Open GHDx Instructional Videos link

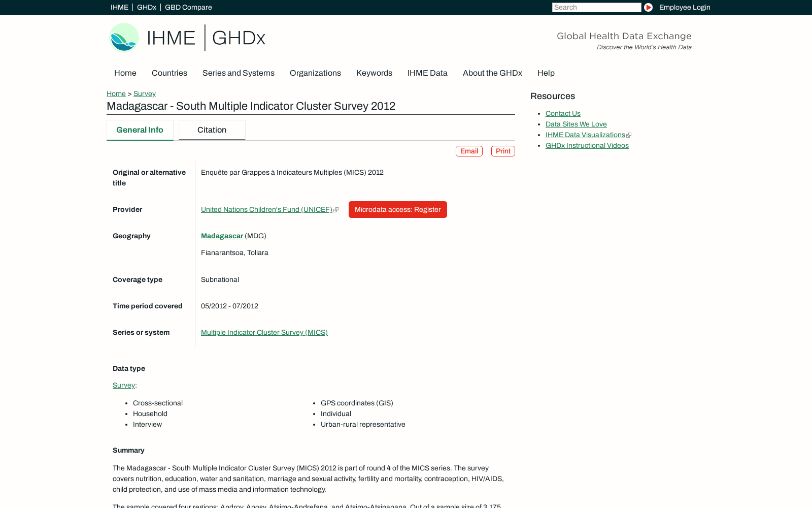tap(587, 146)
